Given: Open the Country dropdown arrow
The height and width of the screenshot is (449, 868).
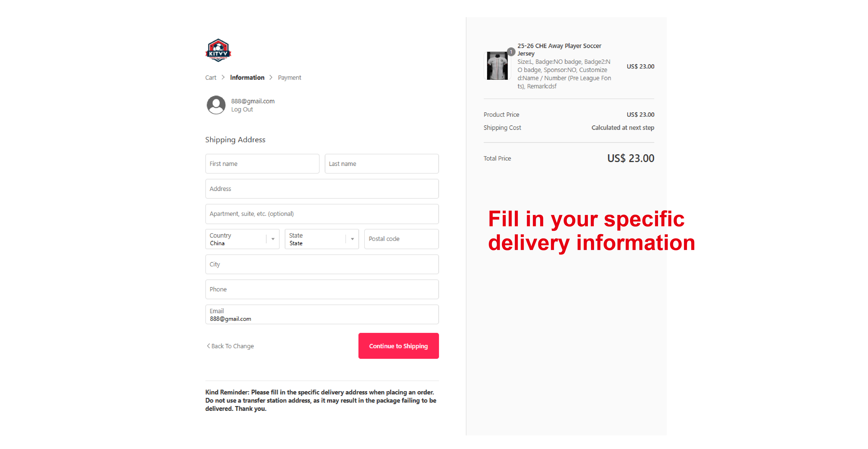Looking at the screenshot, I should pyautogui.click(x=273, y=239).
